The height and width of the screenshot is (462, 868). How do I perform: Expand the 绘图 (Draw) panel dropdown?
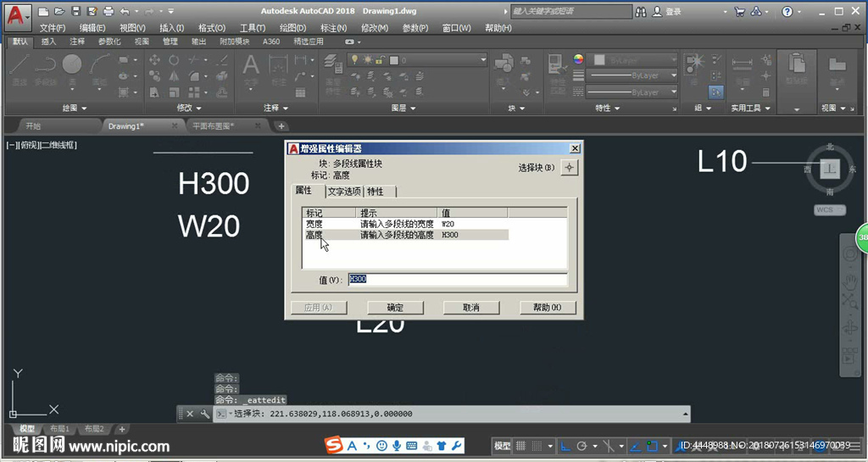[75, 108]
